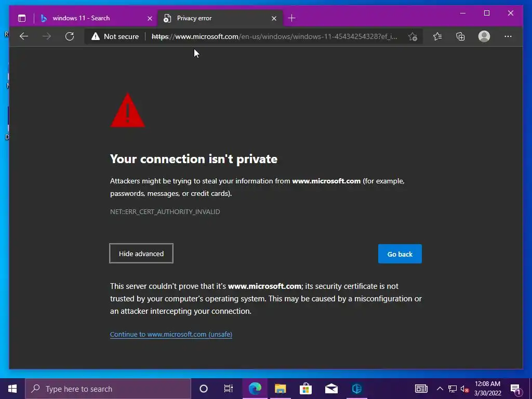Viewport: 532px width, 399px height.
Task: Reload the page with refresh icon
Action: tap(70, 36)
